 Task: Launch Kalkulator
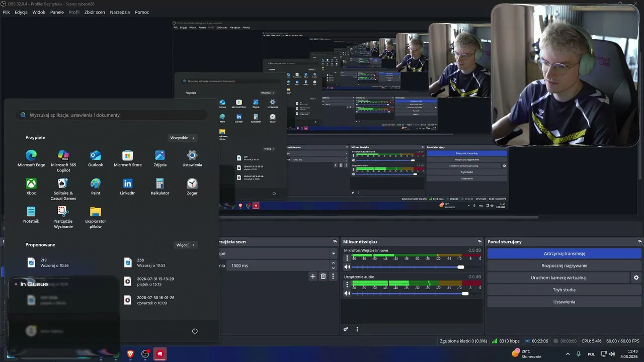coord(160,187)
